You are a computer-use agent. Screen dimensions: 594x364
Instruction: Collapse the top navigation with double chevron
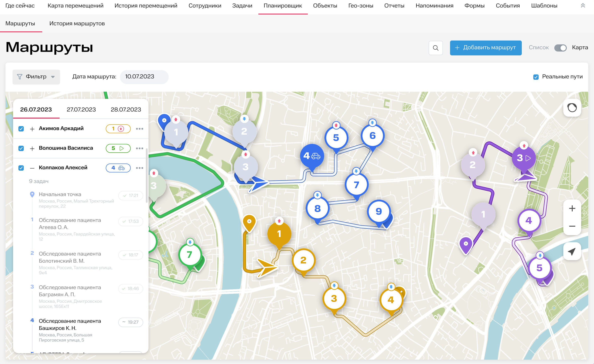pos(583,5)
